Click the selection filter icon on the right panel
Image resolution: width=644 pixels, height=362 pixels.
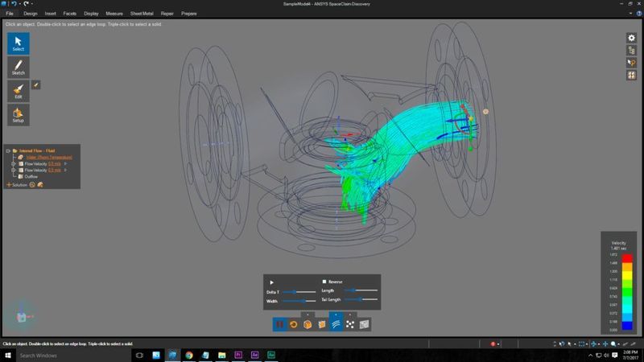(631, 63)
